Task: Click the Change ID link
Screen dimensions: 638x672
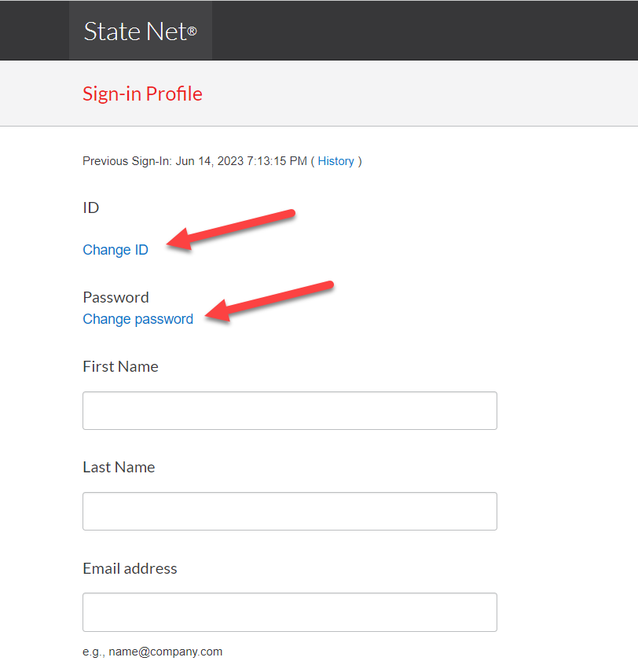Action: coord(115,250)
